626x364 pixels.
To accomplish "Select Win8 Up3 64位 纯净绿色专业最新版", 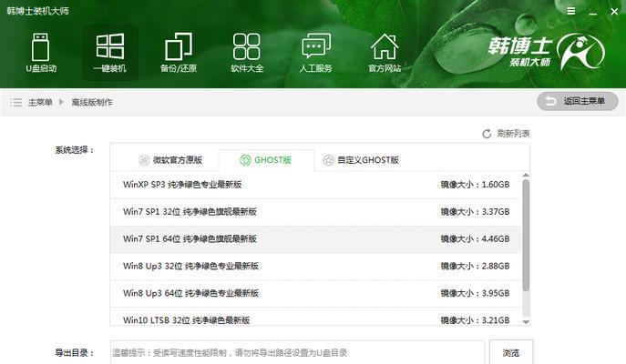I will (316, 293).
